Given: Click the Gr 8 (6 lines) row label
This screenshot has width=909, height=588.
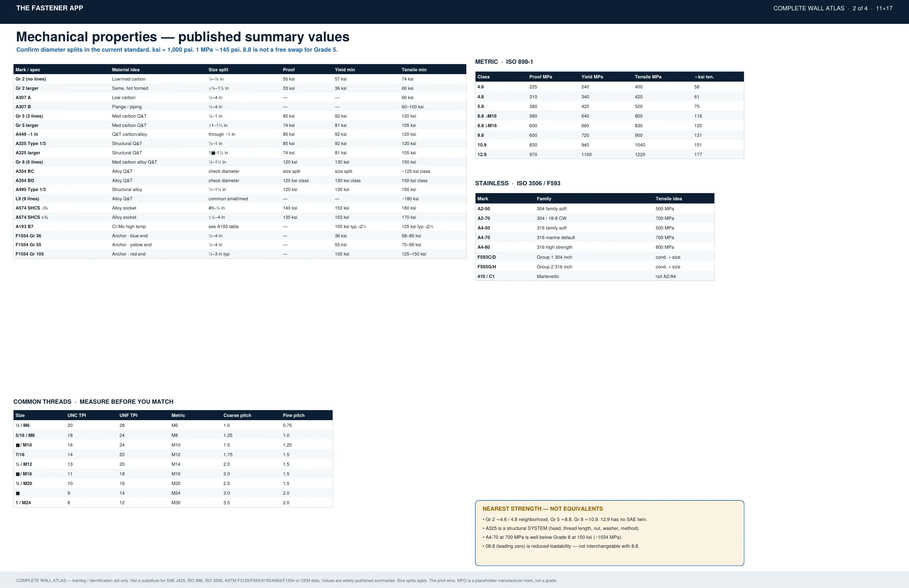Looking at the screenshot, I should pyautogui.click(x=29, y=162).
